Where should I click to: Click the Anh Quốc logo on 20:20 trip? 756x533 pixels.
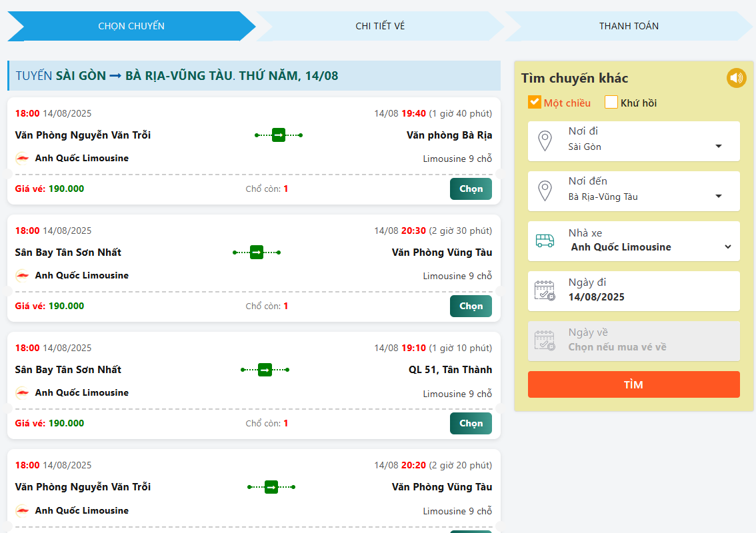pyautogui.click(x=22, y=510)
